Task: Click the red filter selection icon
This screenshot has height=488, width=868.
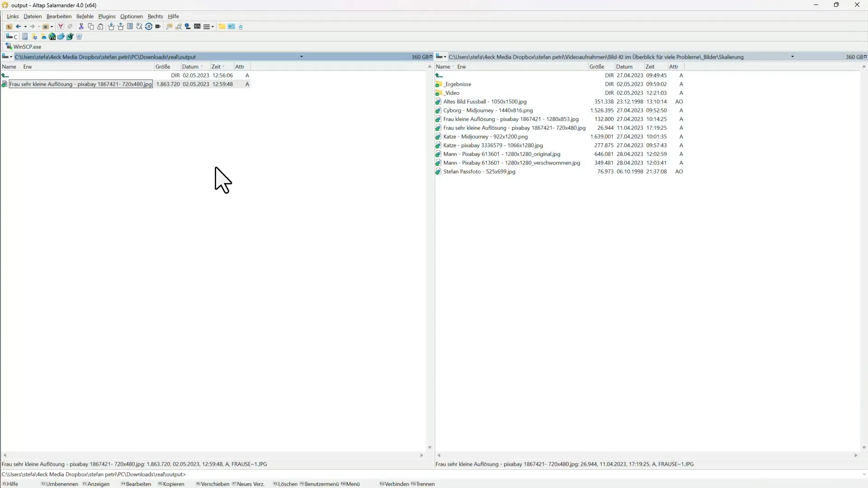Action: (x=61, y=27)
